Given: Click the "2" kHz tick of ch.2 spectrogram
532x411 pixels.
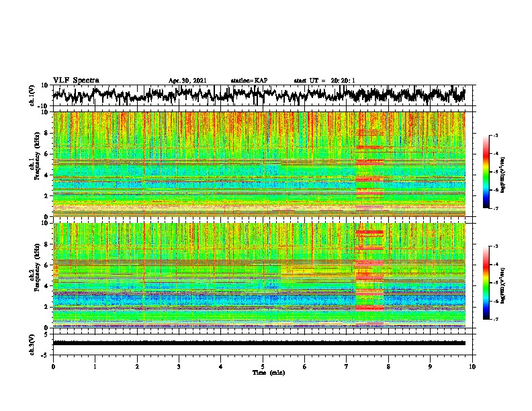Looking at the screenshot, I should [x=46, y=307].
